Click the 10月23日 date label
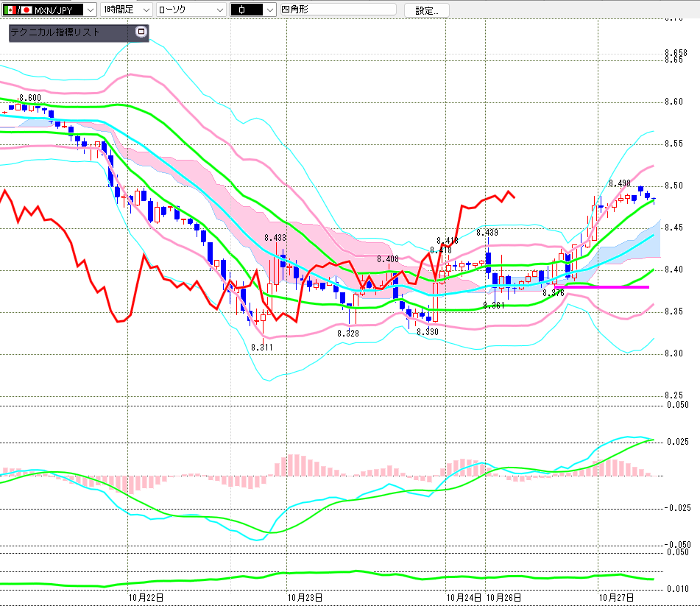Viewport: 700px width, 606px height. (x=305, y=597)
